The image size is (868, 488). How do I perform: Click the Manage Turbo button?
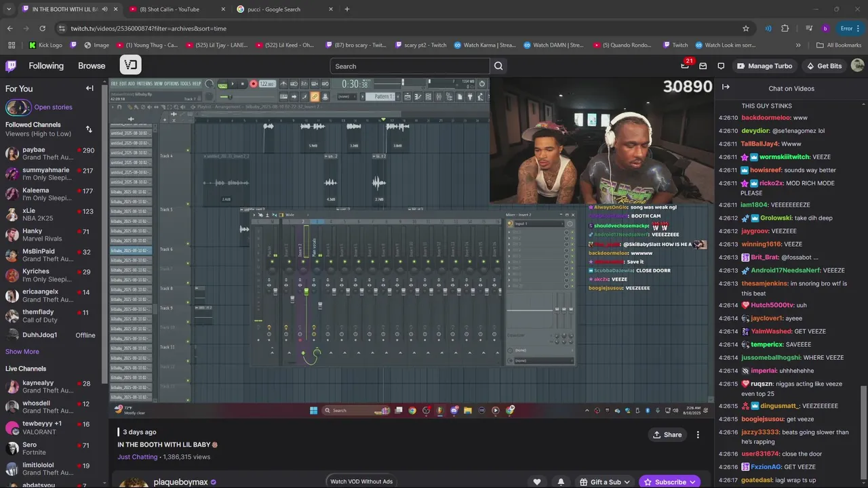tap(764, 66)
